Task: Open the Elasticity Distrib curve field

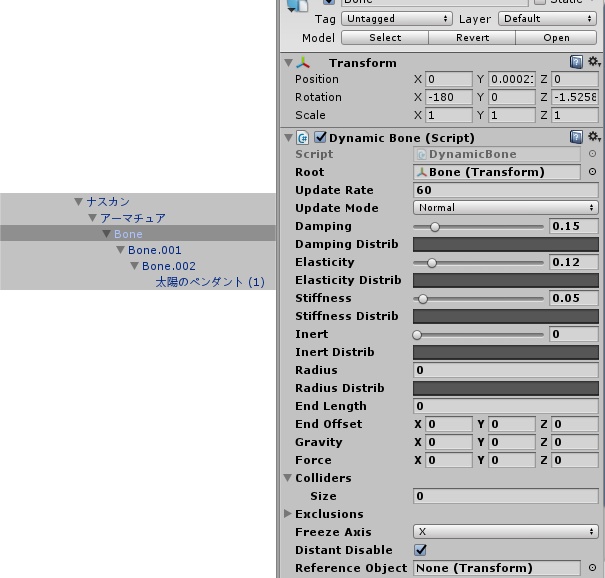Action: click(505, 280)
